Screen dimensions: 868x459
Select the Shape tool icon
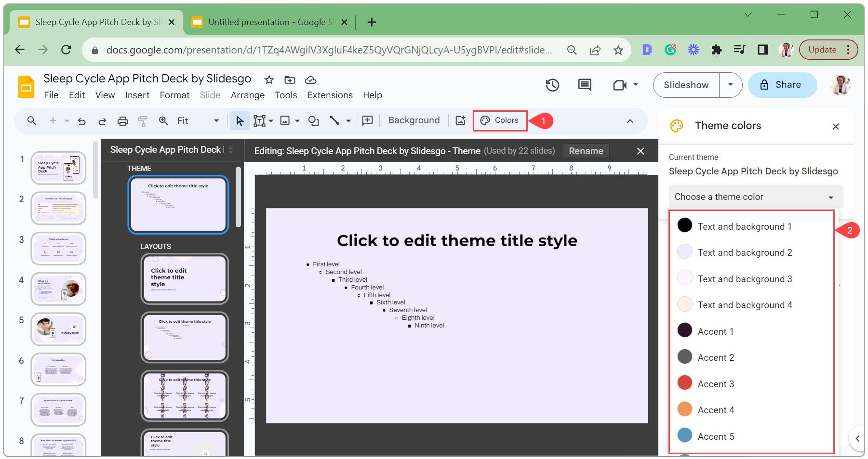pos(313,121)
